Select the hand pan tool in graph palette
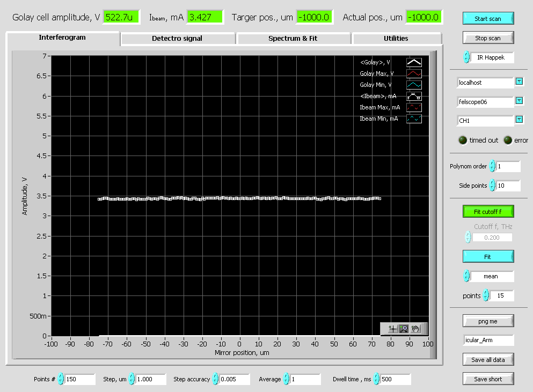This screenshot has width=533, height=392. (x=415, y=329)
